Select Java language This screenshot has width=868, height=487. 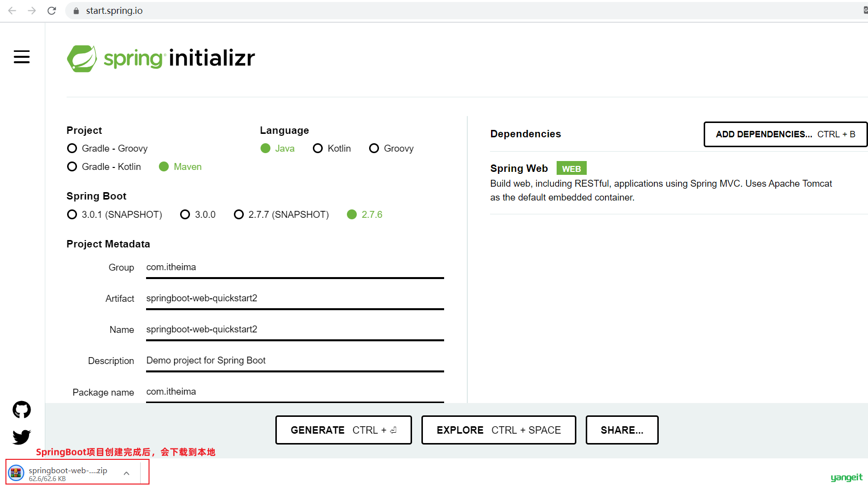click(277, 148)
